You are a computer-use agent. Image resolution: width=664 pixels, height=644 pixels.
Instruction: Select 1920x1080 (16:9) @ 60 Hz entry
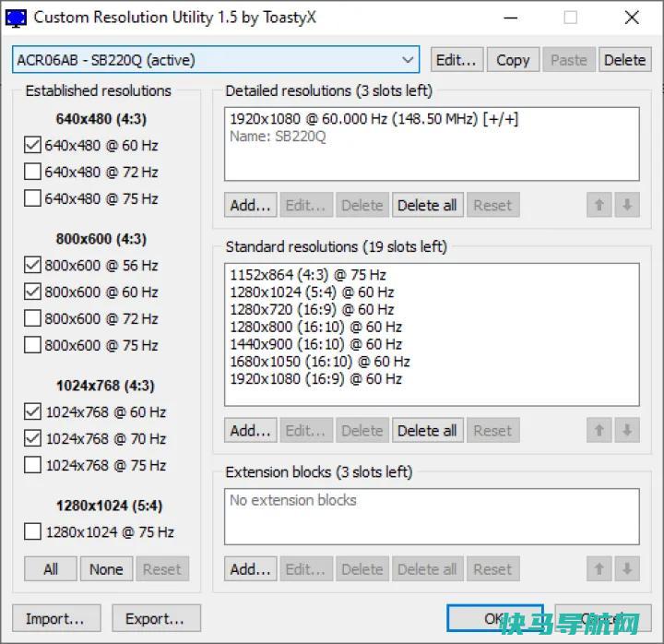pos(432,379)
